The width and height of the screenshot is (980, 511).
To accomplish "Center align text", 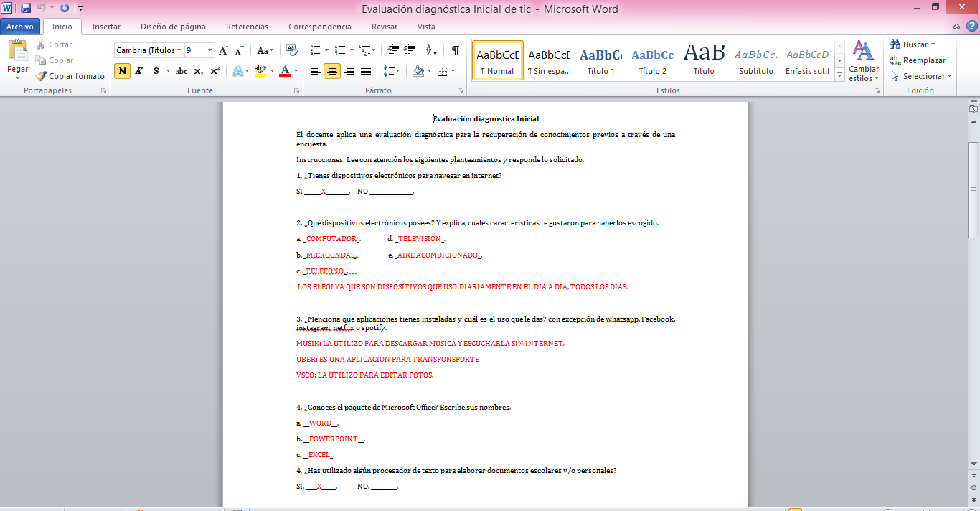I will (332, 71).
